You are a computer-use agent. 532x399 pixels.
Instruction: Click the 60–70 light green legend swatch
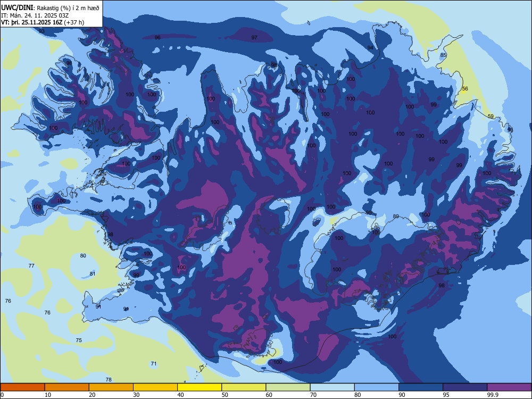click(x=288, y=387)
